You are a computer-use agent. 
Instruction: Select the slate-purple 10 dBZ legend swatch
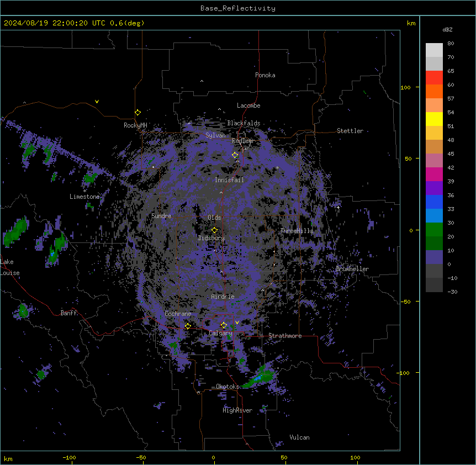(x=434, y=257)
